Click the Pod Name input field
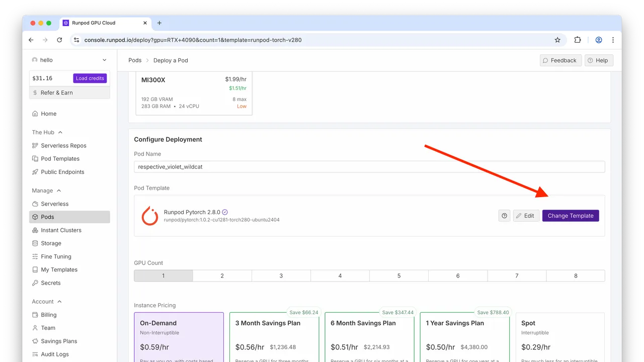The height and width of the screenshot is (362, 644). tap(369, 167)
